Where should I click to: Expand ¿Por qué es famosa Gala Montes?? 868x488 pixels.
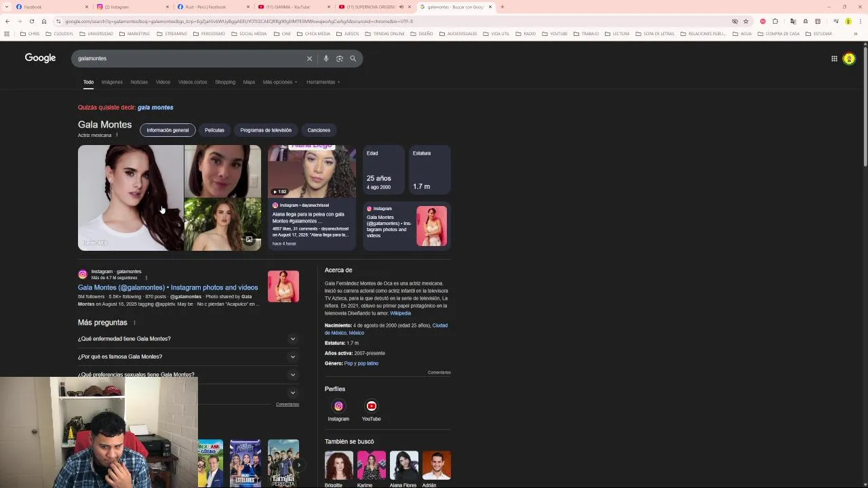point(188,357)
